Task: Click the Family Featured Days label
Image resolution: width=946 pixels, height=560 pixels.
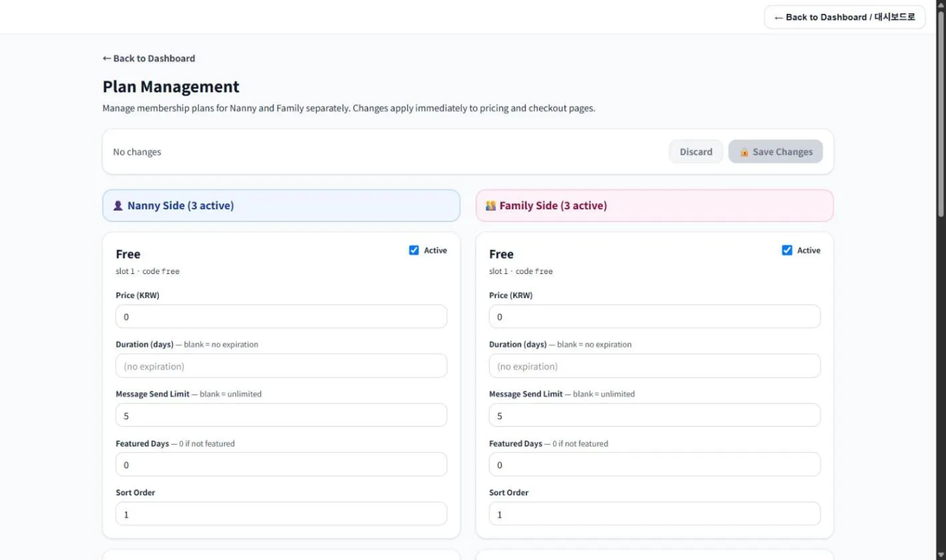Action: [x=516, y=443]
